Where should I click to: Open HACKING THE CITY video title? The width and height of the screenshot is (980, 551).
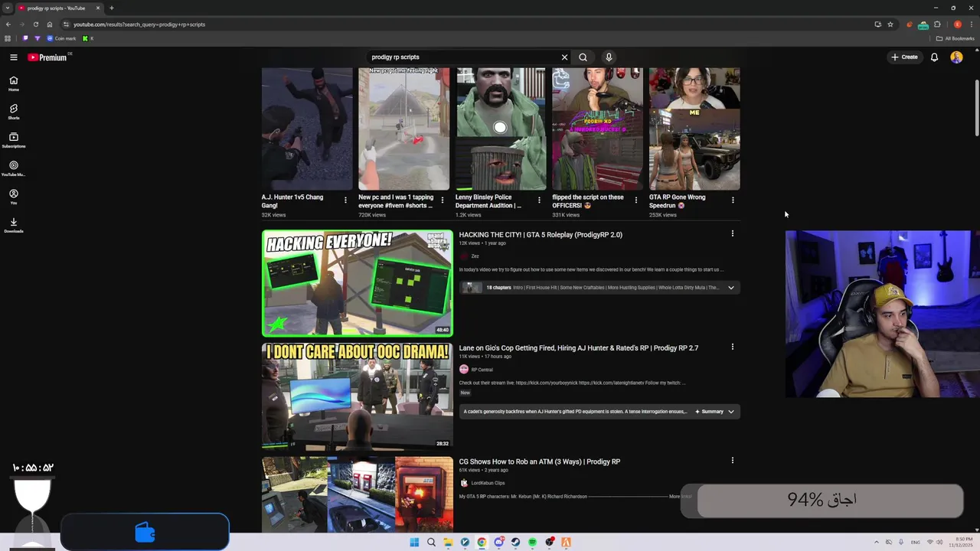point(541,235)
